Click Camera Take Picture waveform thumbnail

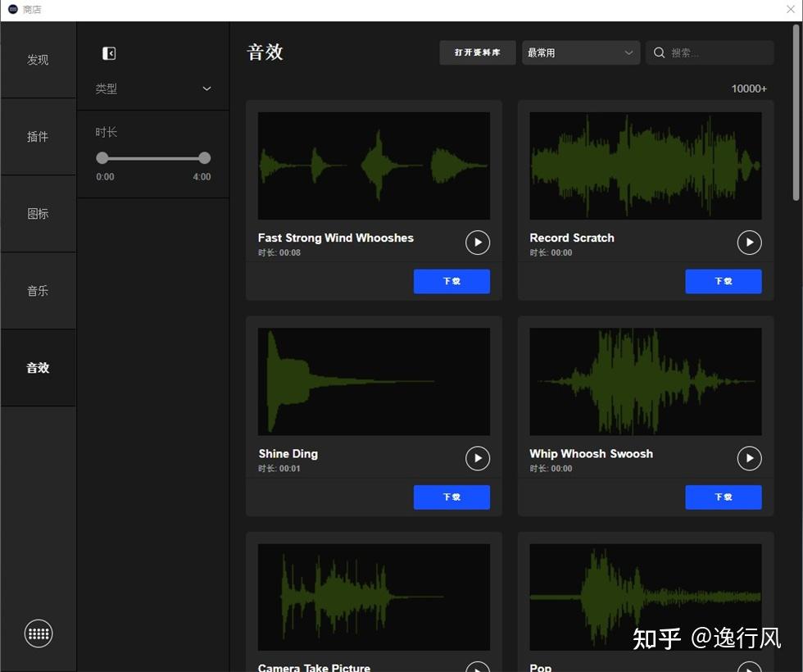pyautogui.click(x=374, y=597)
